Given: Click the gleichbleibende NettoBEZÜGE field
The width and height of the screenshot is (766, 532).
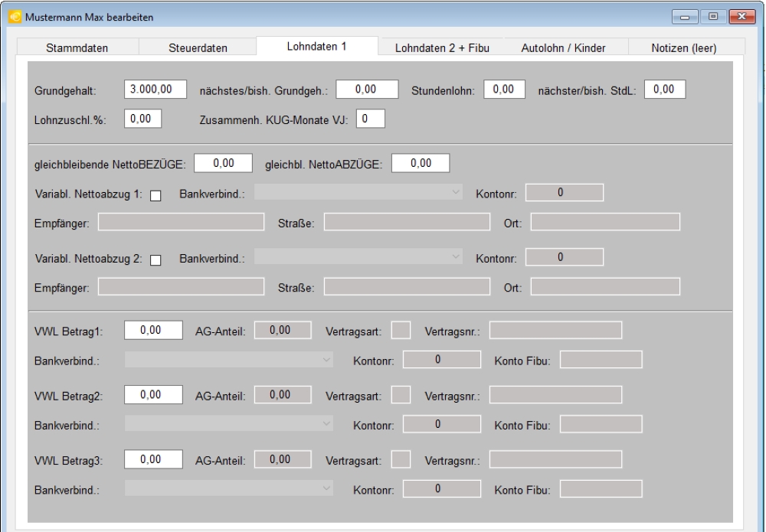Looking at the screenshot, I should (223, 163).
